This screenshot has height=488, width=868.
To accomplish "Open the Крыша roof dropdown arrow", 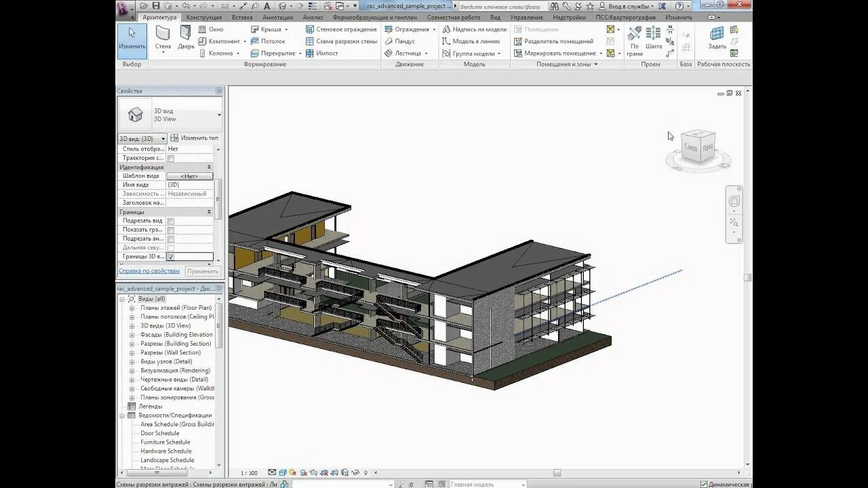I will (286, 30).
